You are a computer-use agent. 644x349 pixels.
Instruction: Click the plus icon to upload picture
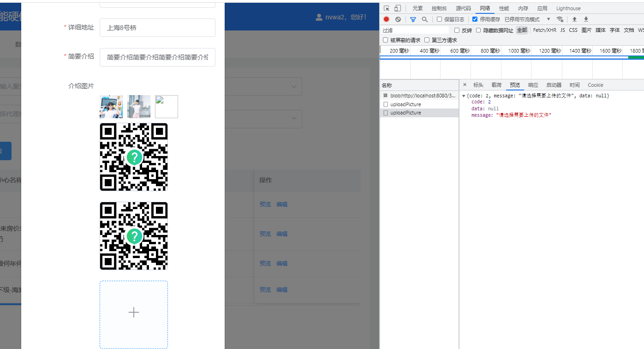pos(134,313)
